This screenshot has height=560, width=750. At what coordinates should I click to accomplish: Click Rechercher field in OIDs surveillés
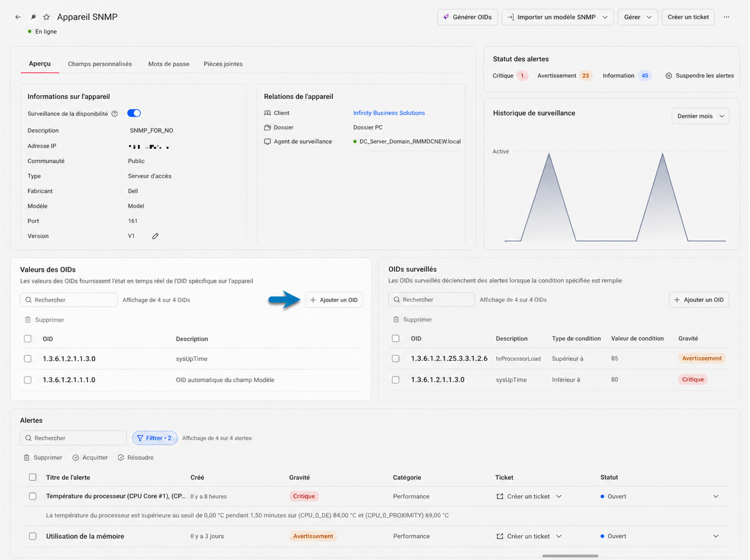(431, 300)
